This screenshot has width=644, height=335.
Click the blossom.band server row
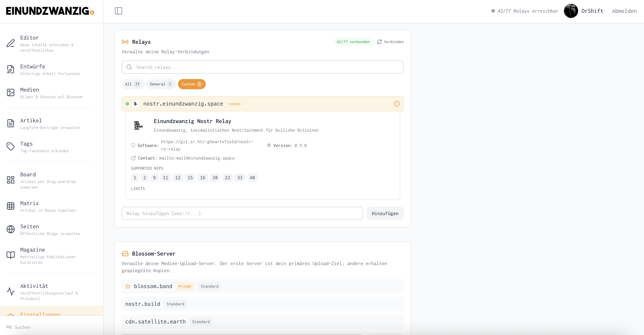[263, 287]
